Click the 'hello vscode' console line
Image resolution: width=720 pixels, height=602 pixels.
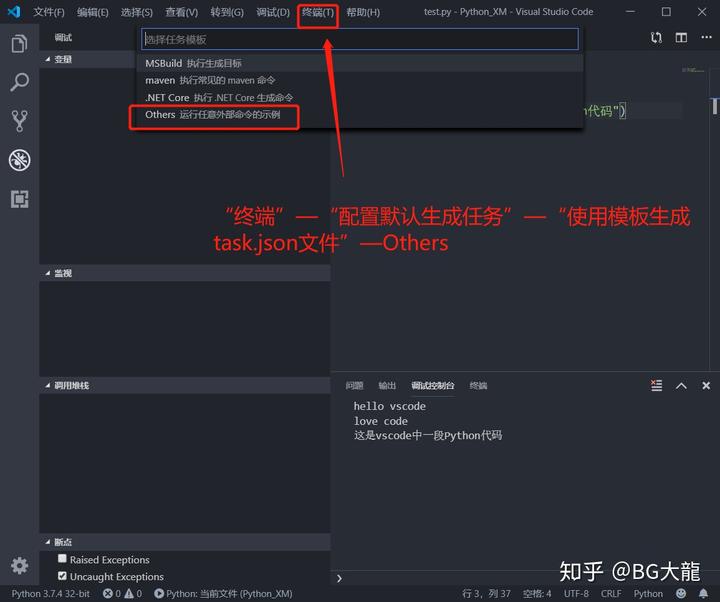389,406
